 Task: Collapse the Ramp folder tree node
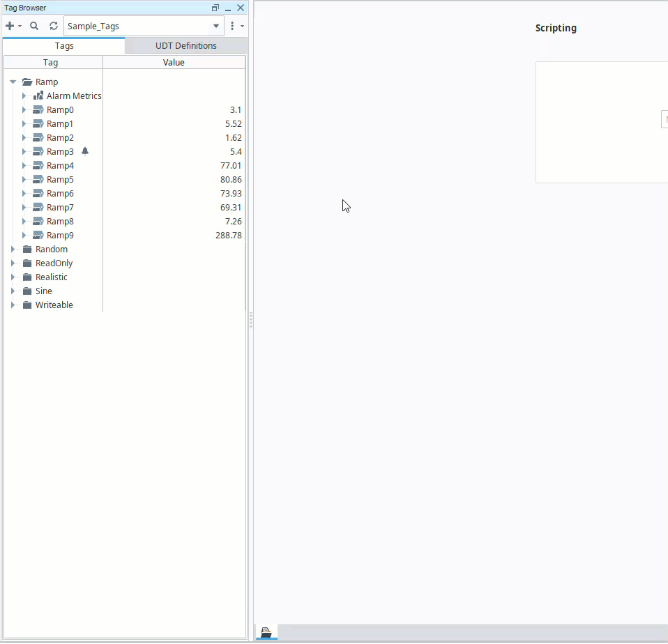(13, 82)
